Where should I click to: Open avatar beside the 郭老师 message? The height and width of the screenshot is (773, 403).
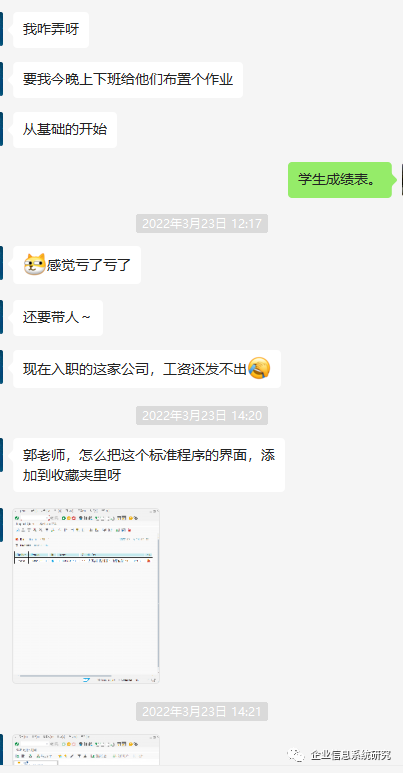[1, 455]
